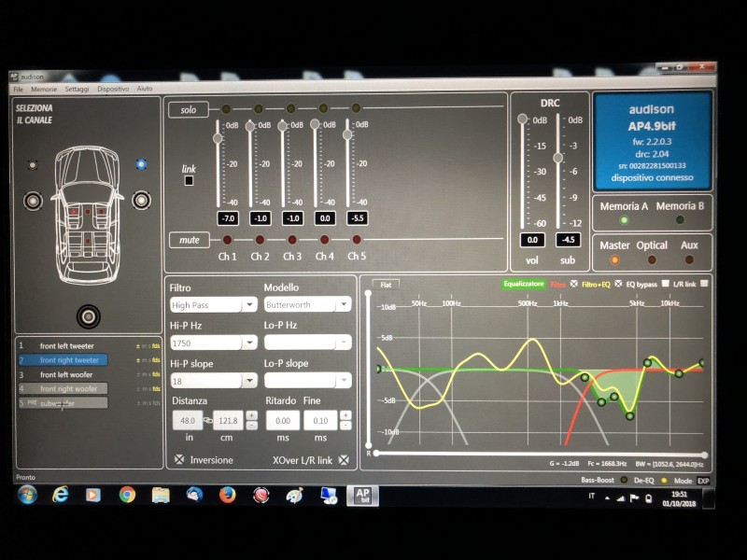747x560 pixels.
Task: Open the Aiuto menu
Action: click(145, 88)
